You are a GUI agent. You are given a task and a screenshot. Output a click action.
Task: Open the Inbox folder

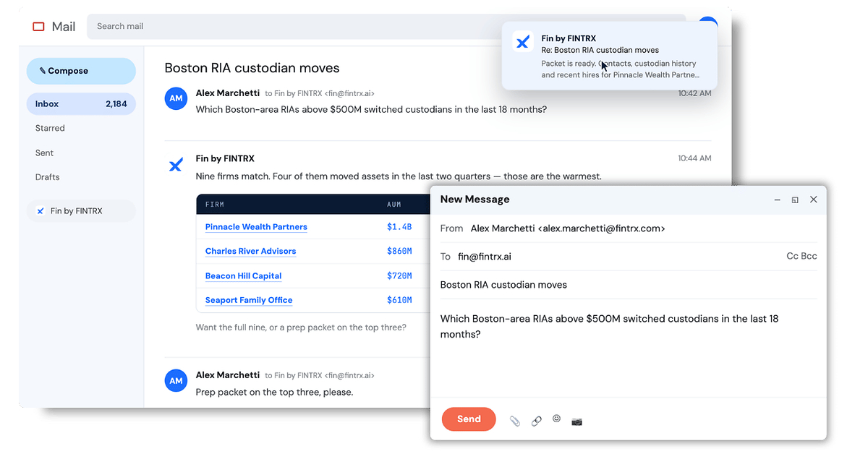[x=81, y=104]
